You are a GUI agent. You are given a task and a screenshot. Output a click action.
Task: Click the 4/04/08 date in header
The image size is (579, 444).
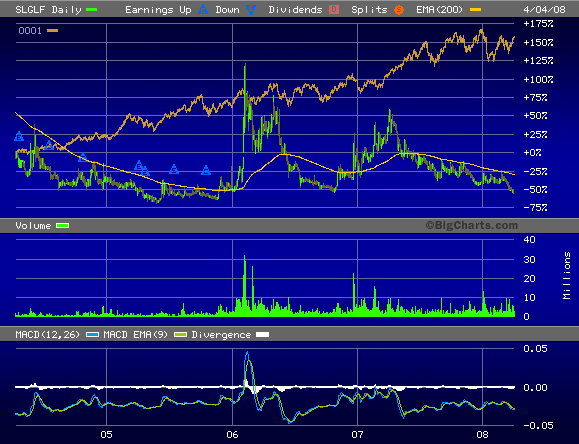[544, 10]
